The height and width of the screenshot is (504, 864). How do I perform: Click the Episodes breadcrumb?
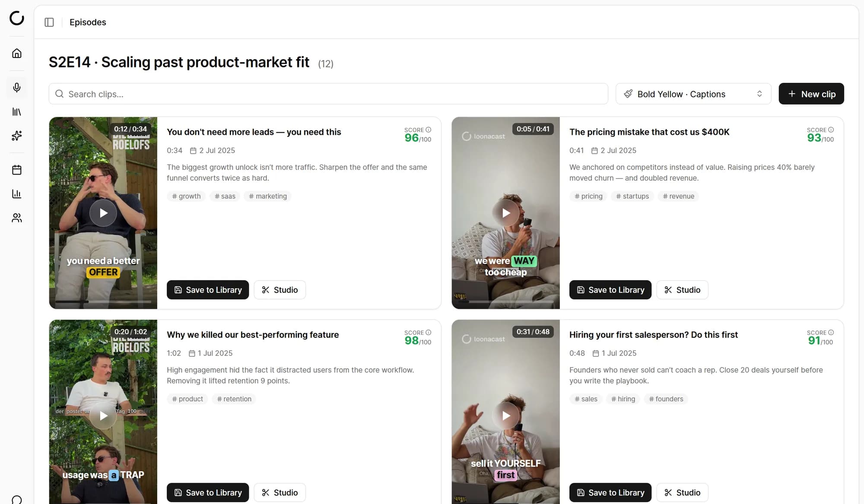(88, 22)
